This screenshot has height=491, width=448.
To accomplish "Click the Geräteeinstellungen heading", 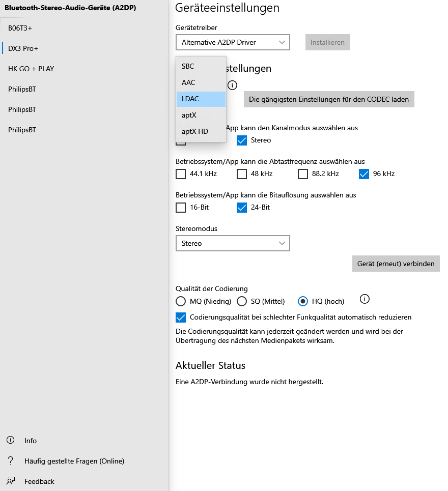I will (x=227, y=8).
